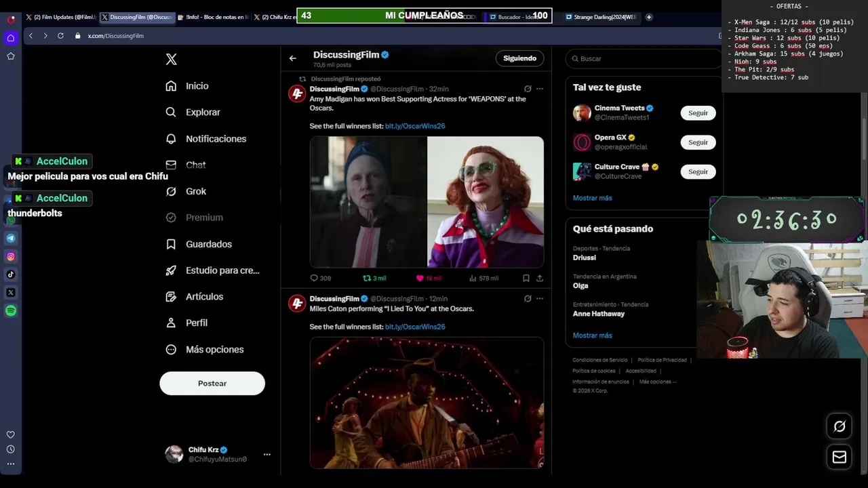868x488 pixels.
Task: Switch to the Film Updates browser tab
Action: pyautogui.click(x=61, y=17)
